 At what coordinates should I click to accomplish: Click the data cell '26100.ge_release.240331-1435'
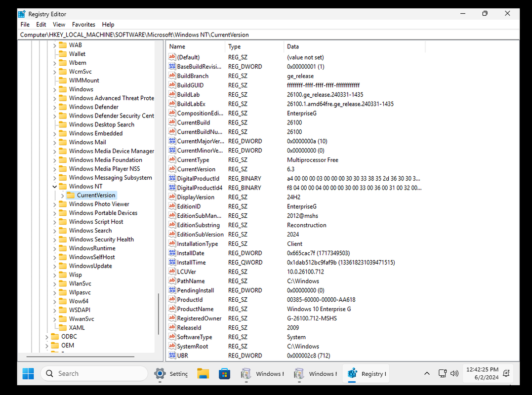click(325, 95)
